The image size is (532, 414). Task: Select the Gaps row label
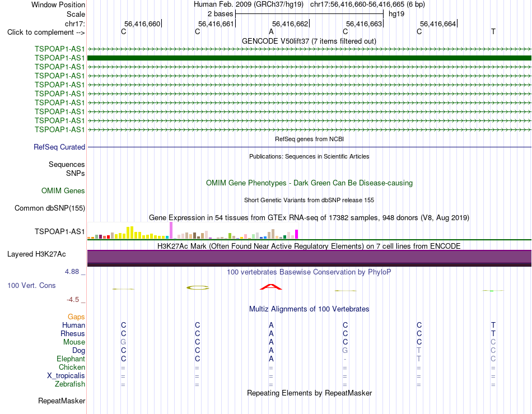[x=76, y=317]
